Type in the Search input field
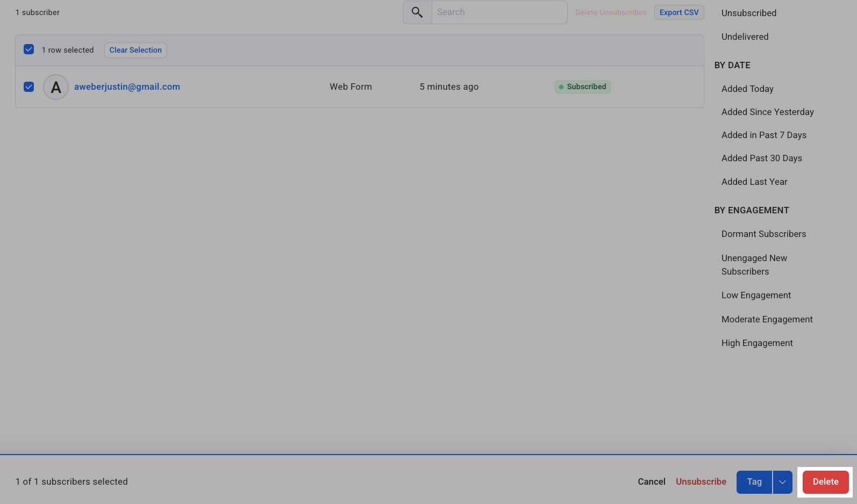The height and width of the screenshot is (504, 857). coord(499,12)
